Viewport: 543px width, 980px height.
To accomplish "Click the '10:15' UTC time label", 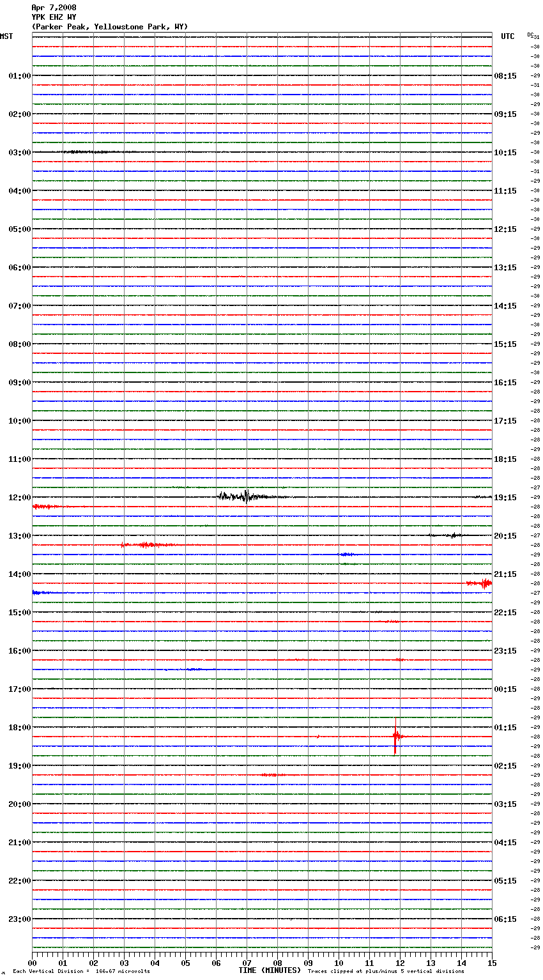I will tap(505, 153).
